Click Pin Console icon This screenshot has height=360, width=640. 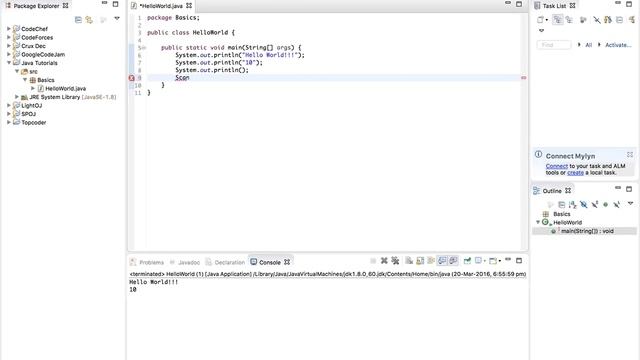467,261
